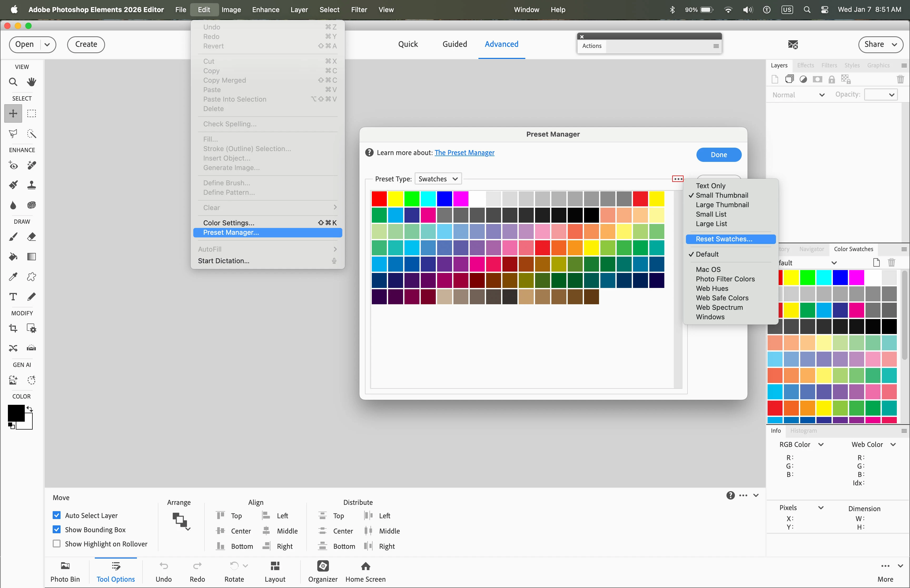
Task: Pick the Blur tool droplet icon
Action: pyautogui.click(x=13, y=205)
